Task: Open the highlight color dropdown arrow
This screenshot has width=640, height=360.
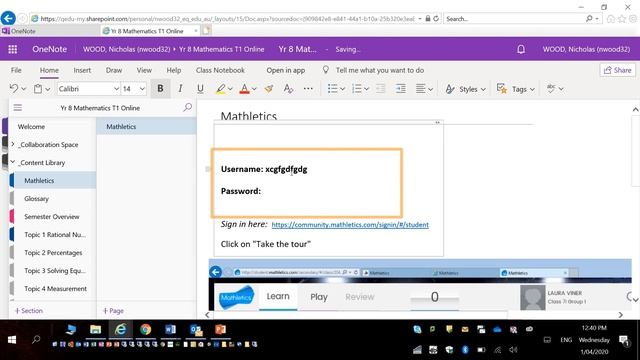Action: click(230, 89)
